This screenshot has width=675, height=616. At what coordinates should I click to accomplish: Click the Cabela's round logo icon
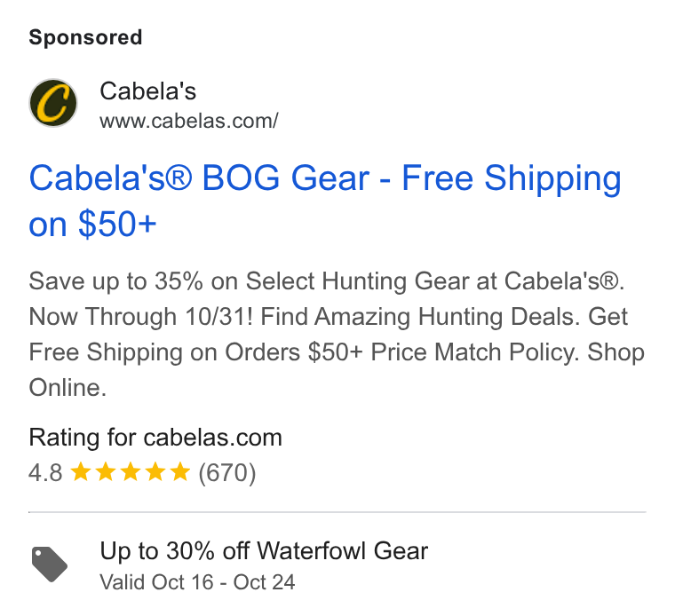pyautogui.click(x=53, y=103)
